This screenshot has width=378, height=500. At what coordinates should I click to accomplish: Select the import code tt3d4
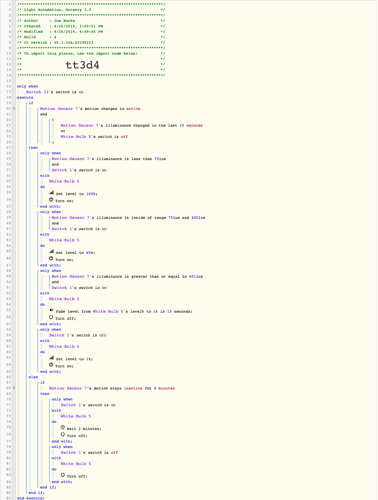click(82, 65)
